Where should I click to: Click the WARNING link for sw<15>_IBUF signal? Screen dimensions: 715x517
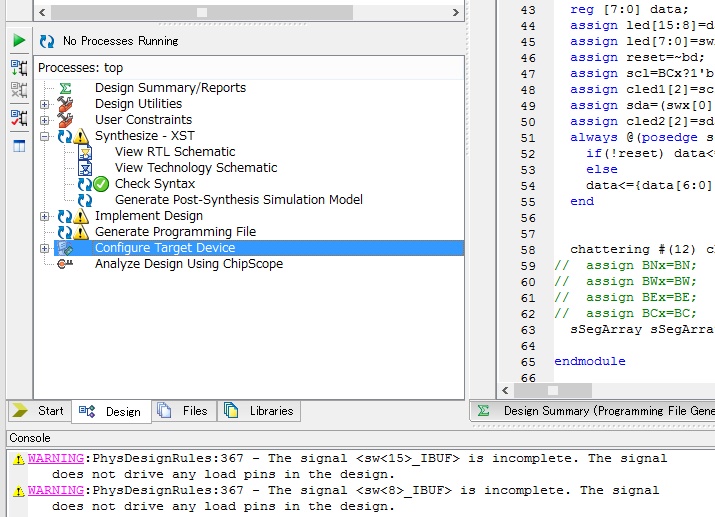(x=55, y=459)
